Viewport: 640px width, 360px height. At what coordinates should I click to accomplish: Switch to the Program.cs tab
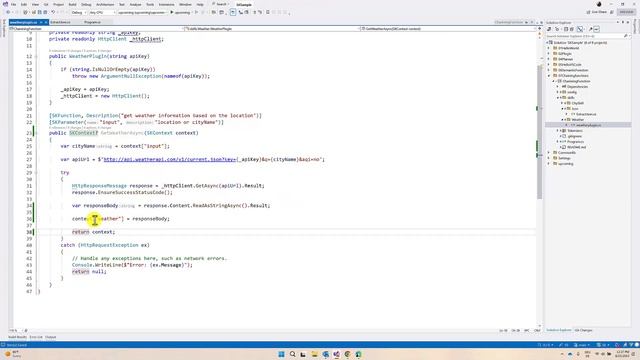coord(92,22)
